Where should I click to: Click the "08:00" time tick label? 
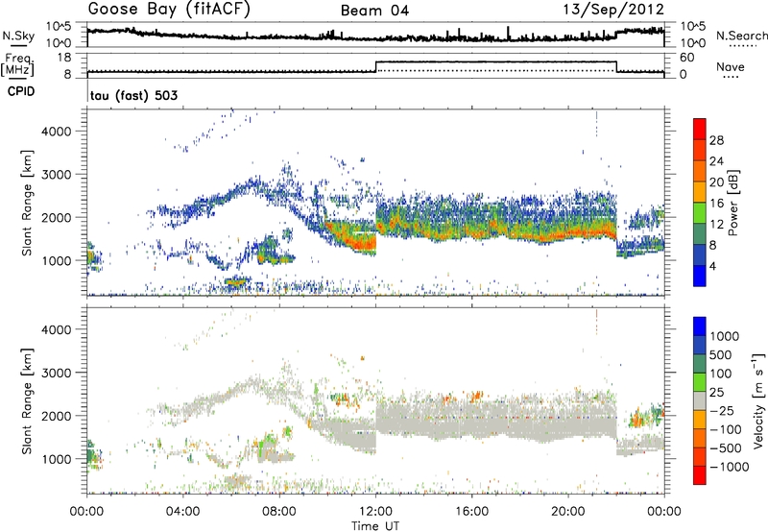click(x=279, y=512)
